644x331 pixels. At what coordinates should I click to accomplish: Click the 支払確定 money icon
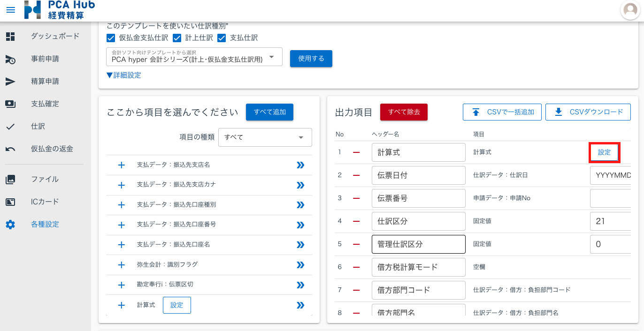click(x=10, y=104)
